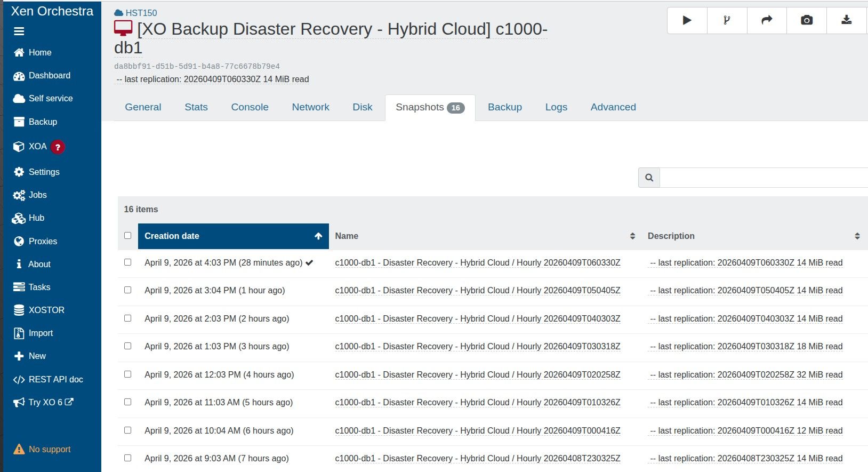Focus the snapshot filter search field

pos(763,178)
